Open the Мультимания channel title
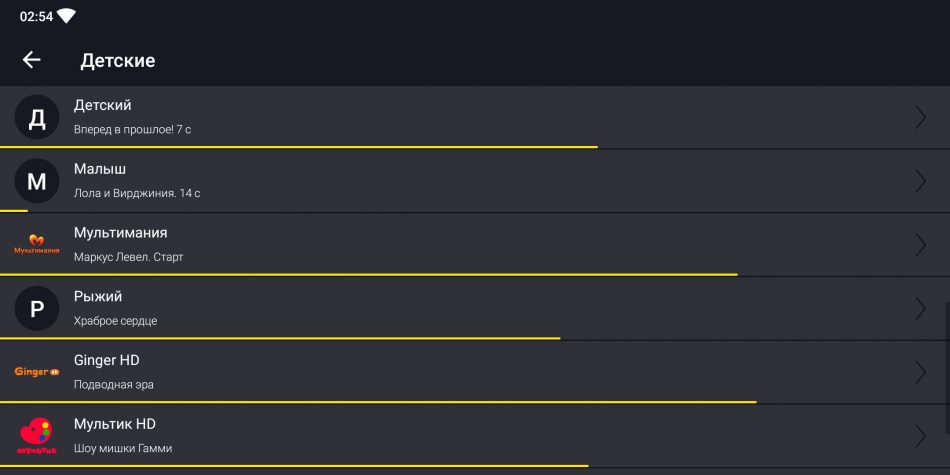The image size is (950, 475). click(121, 233)
